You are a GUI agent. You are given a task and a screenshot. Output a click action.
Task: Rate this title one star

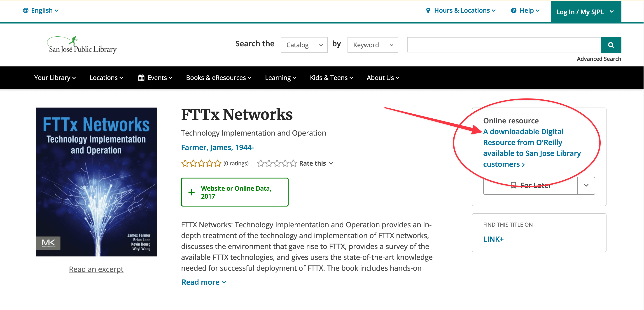(261, 163)
